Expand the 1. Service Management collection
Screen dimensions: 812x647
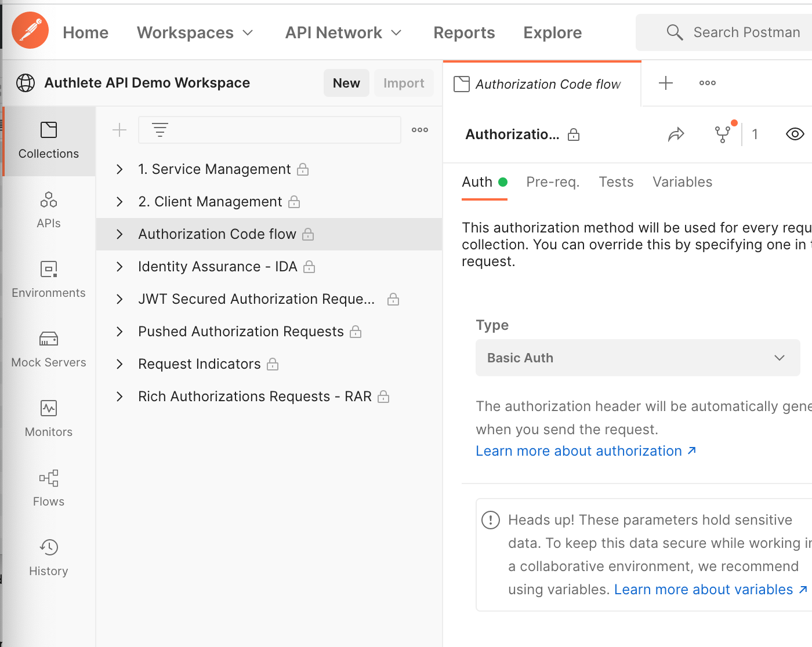point(119,169)
